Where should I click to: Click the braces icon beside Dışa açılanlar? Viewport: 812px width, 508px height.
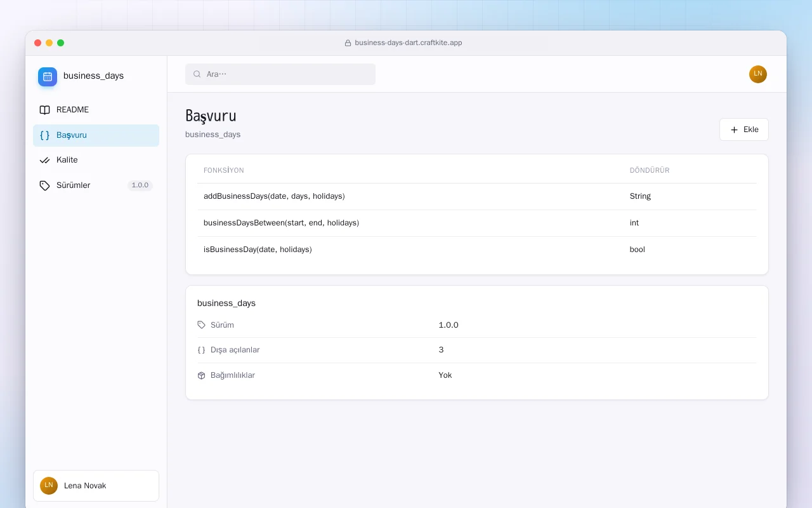(202, 350)
